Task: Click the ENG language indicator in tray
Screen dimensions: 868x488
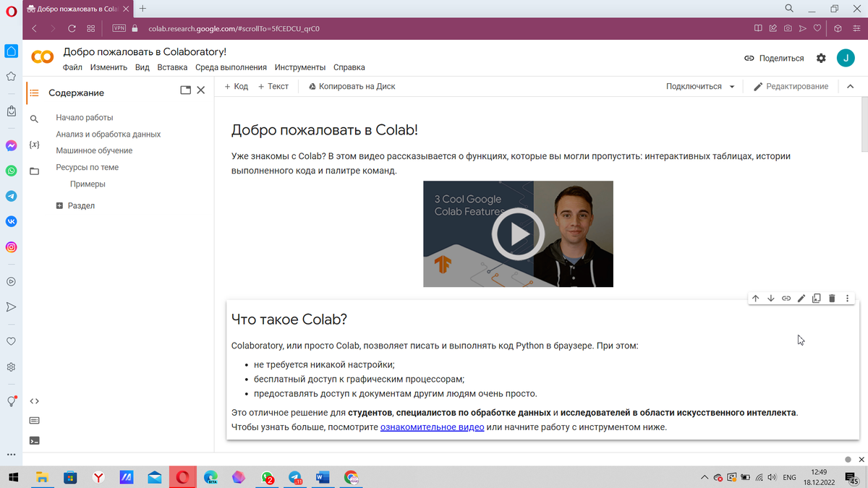Action: (x=790, y=478)
